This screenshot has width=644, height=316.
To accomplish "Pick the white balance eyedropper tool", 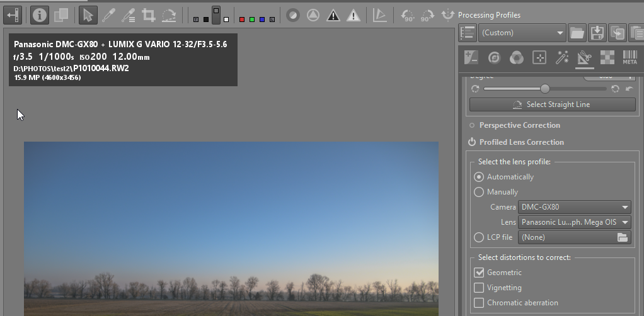I will pos(108,15).
